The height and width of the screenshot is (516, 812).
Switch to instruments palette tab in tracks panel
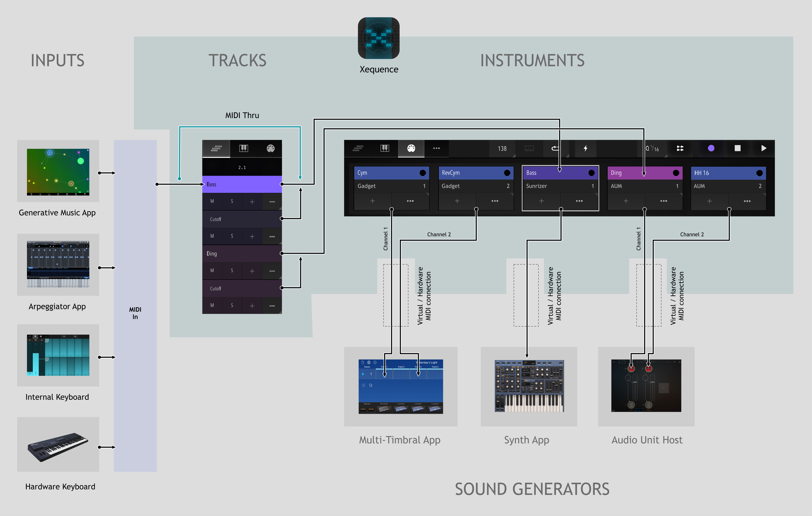tap(271, 148)
